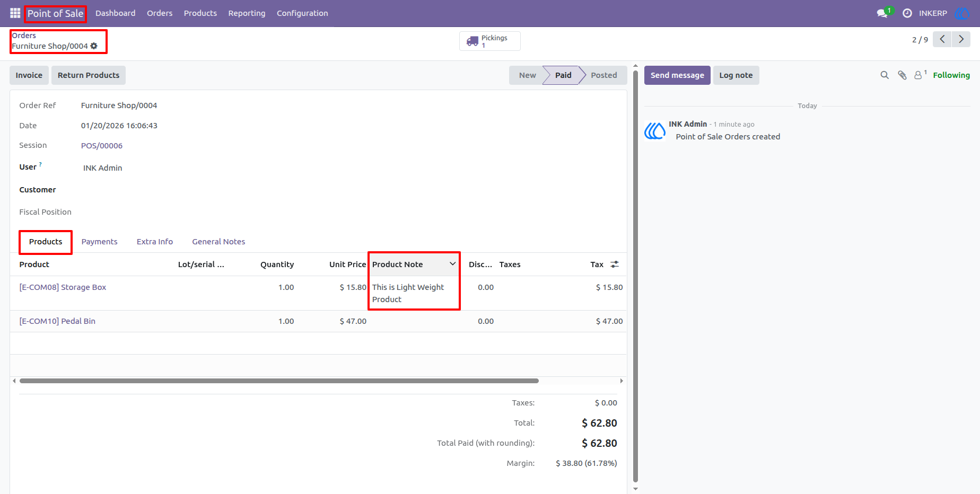
Task: Expand the Product Note column sort arrow
Action: coord(452,263)
